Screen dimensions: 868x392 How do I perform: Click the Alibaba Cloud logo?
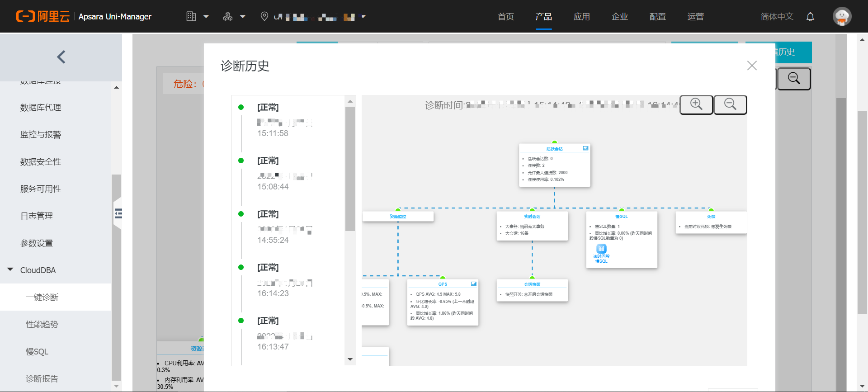[x=43, y=17]
